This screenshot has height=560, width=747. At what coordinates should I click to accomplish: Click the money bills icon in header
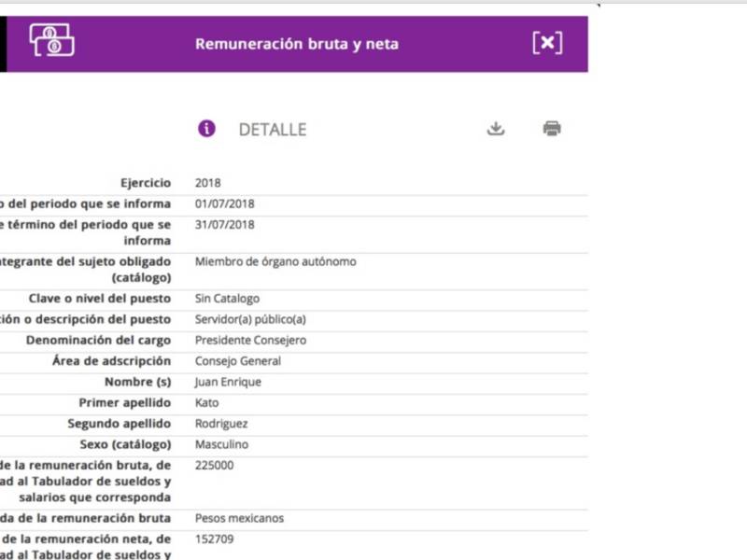pyautogui.click(x=51, y=40)
